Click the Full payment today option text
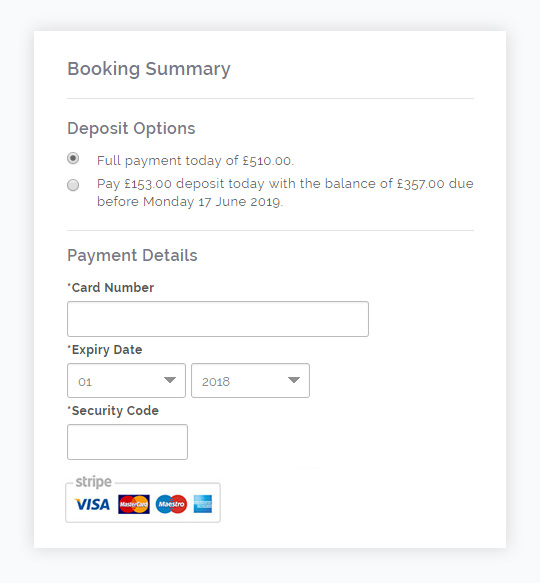 tap(195, 161)
